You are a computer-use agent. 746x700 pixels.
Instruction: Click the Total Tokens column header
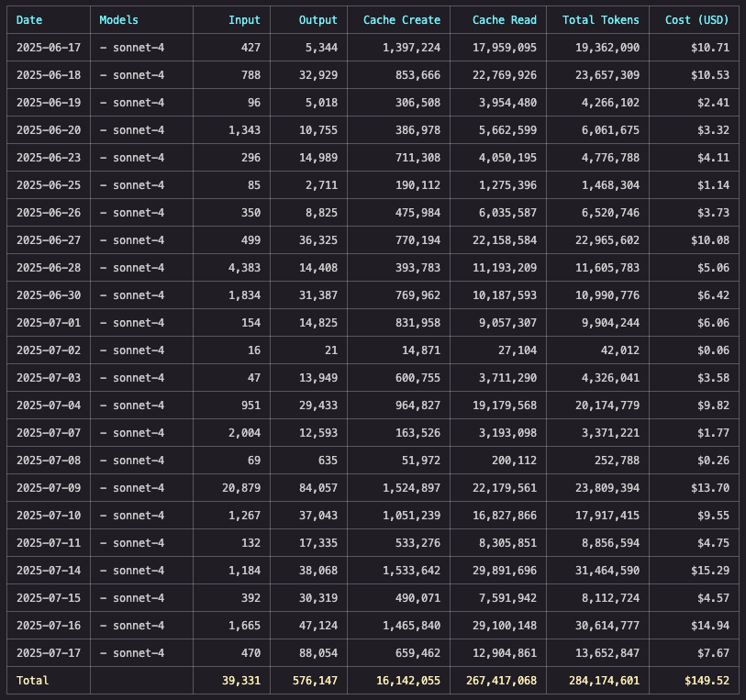click(600, 20)
